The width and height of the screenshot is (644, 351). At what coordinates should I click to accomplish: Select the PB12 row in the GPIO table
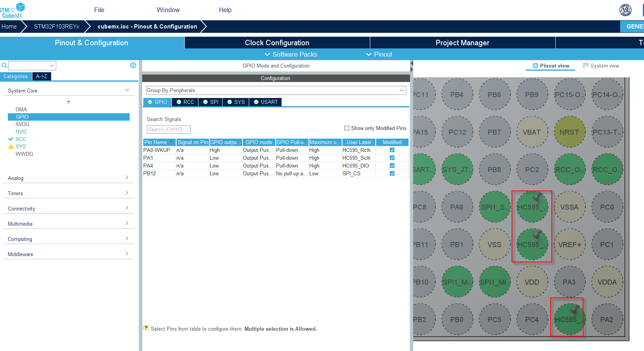pos(276,173)
